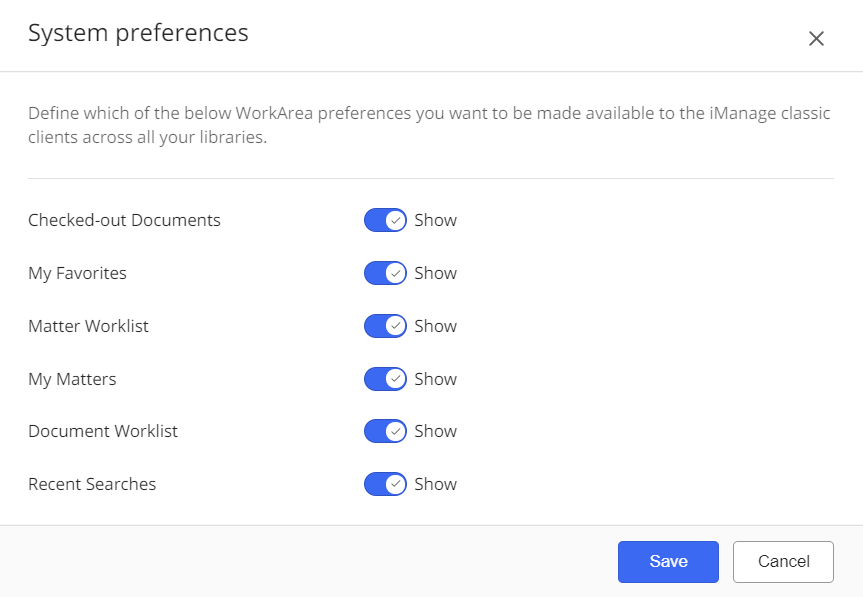Disable the My Favorites toggle switch
Screen dimensions: 863x597
[x=385, y=273]
